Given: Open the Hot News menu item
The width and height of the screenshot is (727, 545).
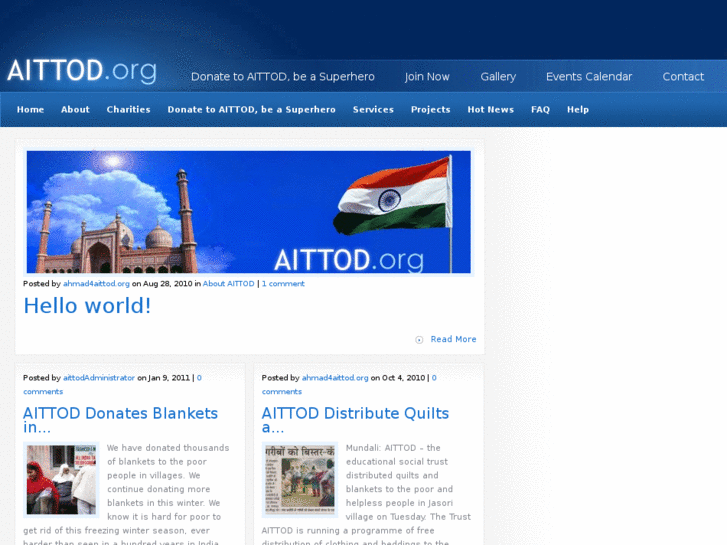Looking at the screenshot, I should pyautogui.click(x=491, y=109).
